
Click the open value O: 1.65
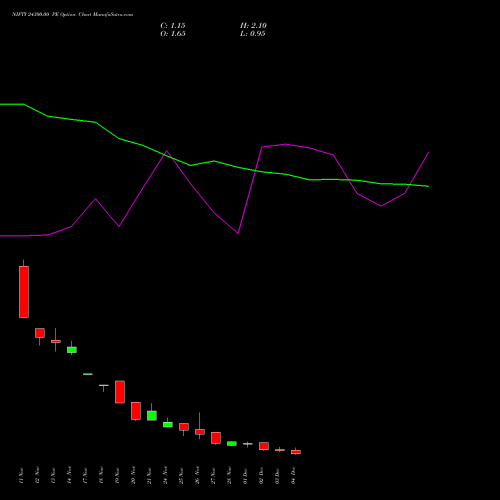(x=173, y=34)
